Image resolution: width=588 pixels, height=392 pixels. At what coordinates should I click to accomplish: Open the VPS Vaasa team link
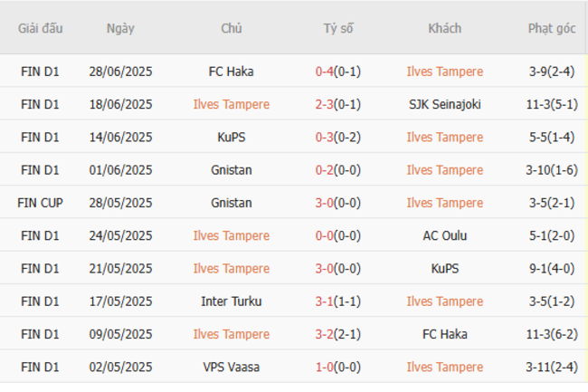231,367
